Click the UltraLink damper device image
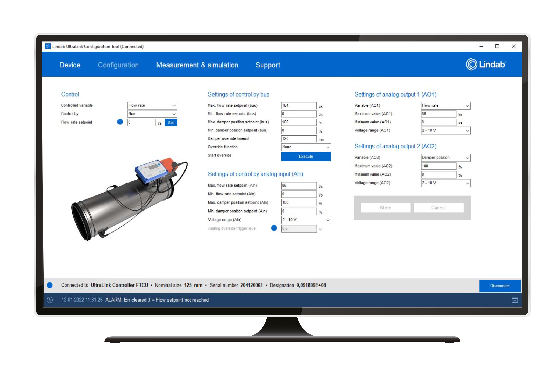Screen dimensions: 560x392 [129, 199]
